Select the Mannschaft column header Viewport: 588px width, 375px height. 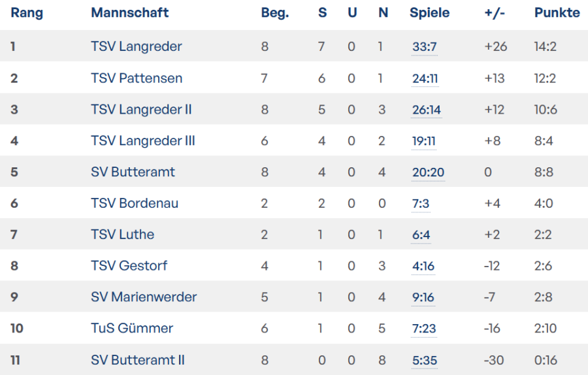point(130,13)
